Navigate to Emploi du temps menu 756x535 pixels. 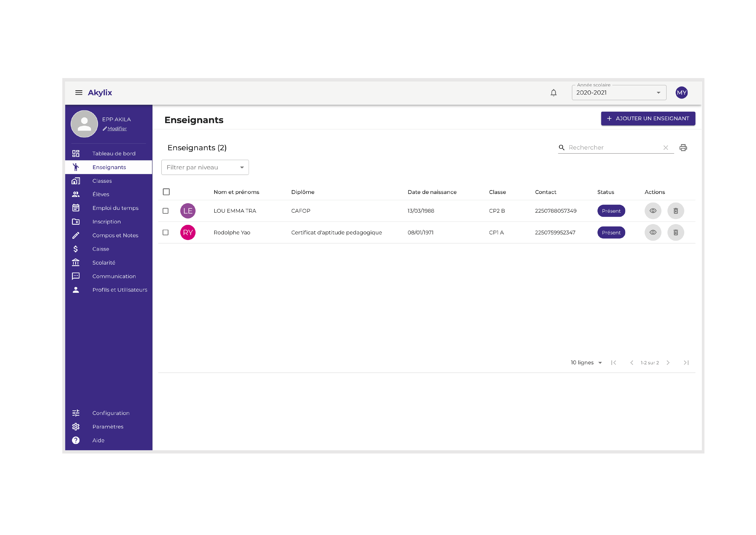pos(115,208)
